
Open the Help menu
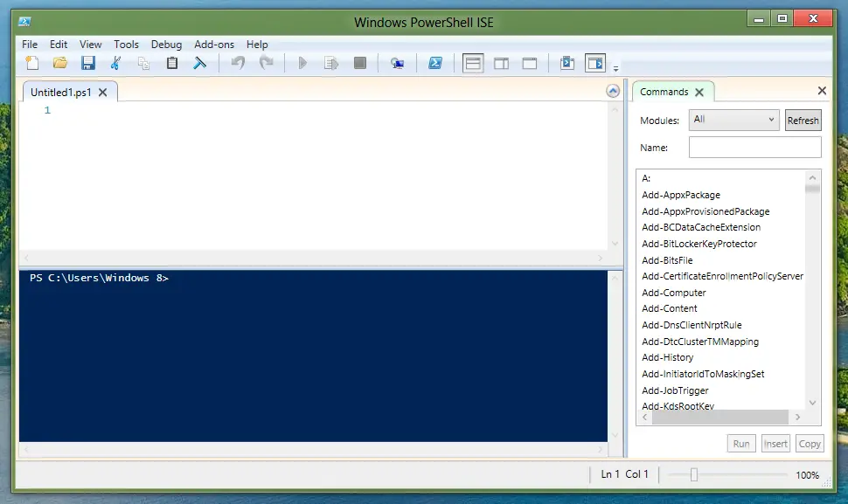pyautogui.click(x=257, y=45)
